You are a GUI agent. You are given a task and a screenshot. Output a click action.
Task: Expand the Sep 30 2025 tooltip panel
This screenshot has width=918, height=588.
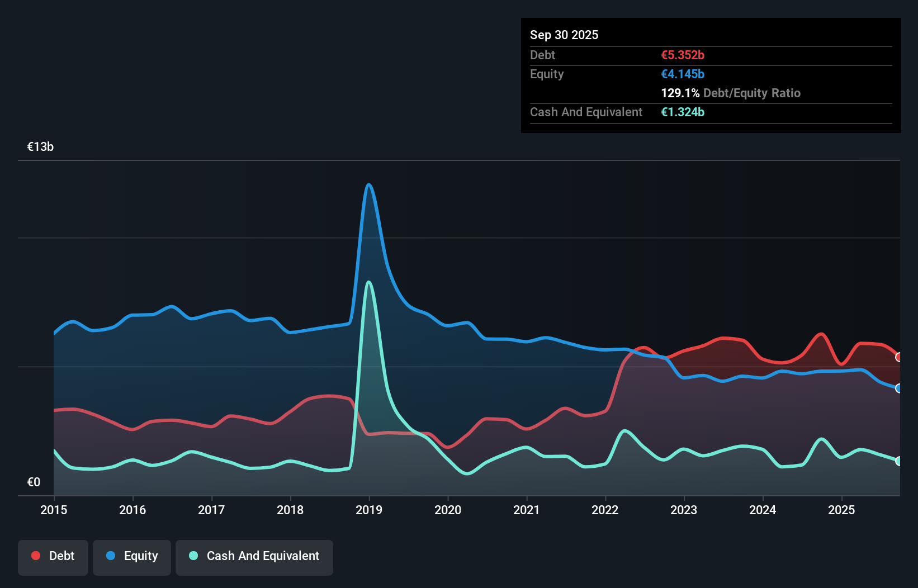(564, 35)
